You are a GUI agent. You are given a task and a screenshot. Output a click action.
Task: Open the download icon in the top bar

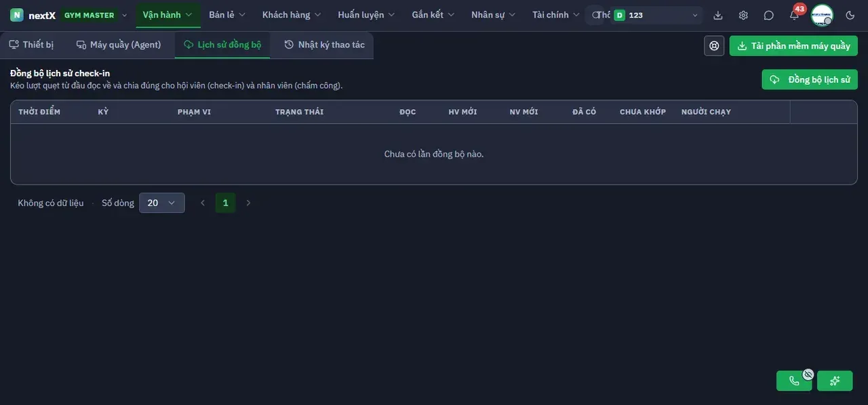[718, 15]
